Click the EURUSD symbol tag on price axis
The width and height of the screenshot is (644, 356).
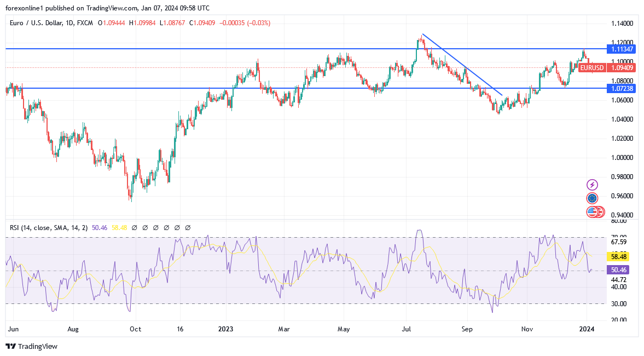(x=592, y=68)
